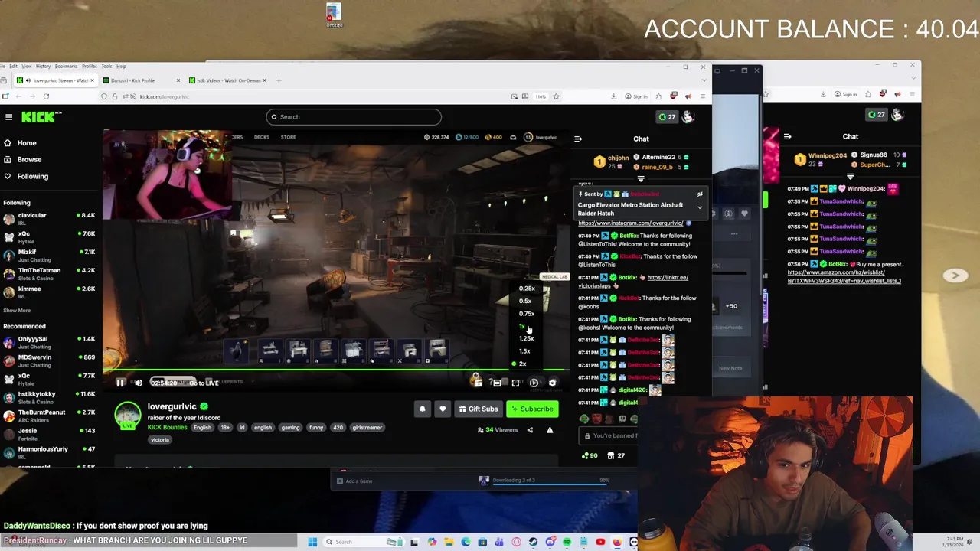Enter fullscreen video mode
Viewport: 980px width, 551px height.
(515, 383)
